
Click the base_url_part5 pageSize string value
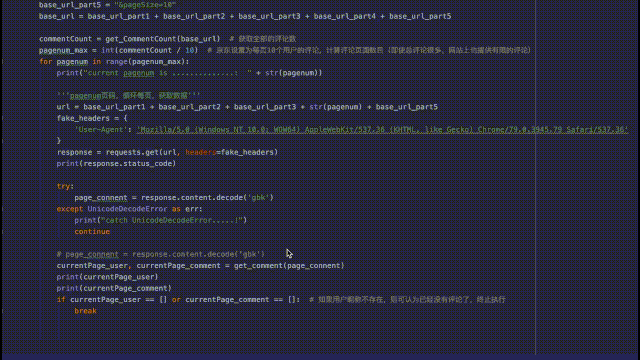145,5
